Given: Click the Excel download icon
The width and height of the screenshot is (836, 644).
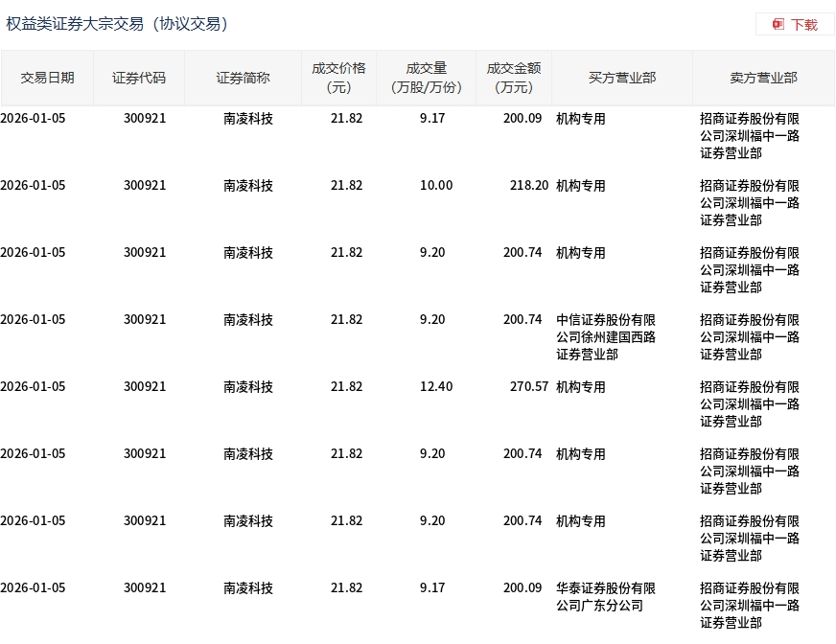Looking at the screenshot, I should click(777, 24).
